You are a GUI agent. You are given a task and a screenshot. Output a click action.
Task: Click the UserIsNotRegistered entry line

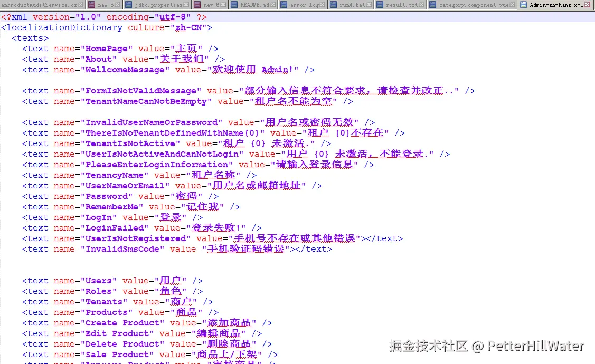click(x=212, y=238)
